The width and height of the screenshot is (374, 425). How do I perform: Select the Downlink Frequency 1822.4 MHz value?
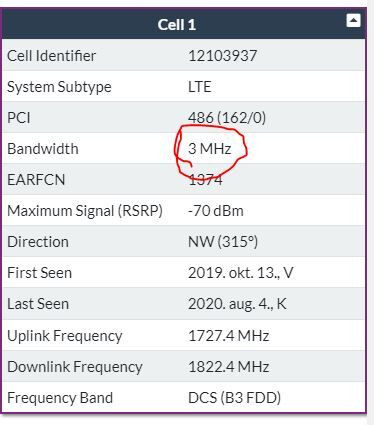pyautogui.click(x=228, y=367)
